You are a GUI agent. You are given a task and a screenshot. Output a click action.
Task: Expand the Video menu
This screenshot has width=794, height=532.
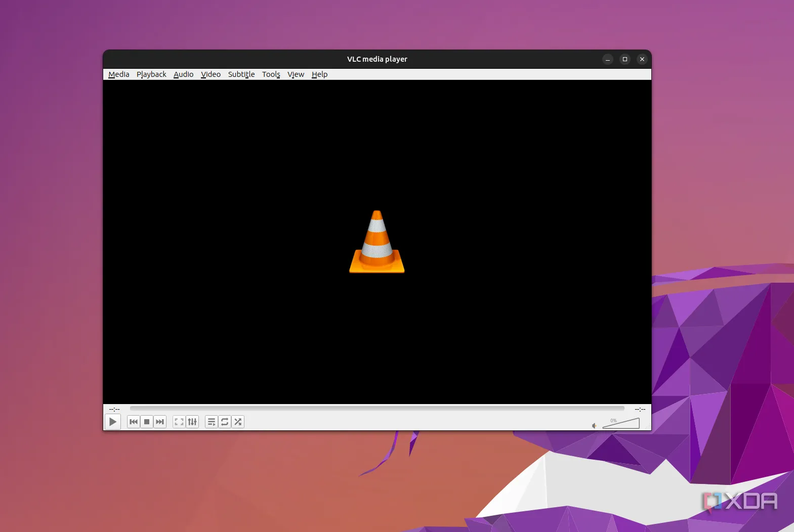point(211,74)
